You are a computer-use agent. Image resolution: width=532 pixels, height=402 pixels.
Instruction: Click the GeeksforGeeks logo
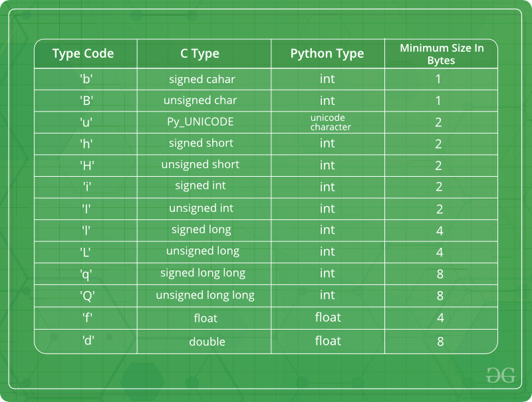pos(500,374)
